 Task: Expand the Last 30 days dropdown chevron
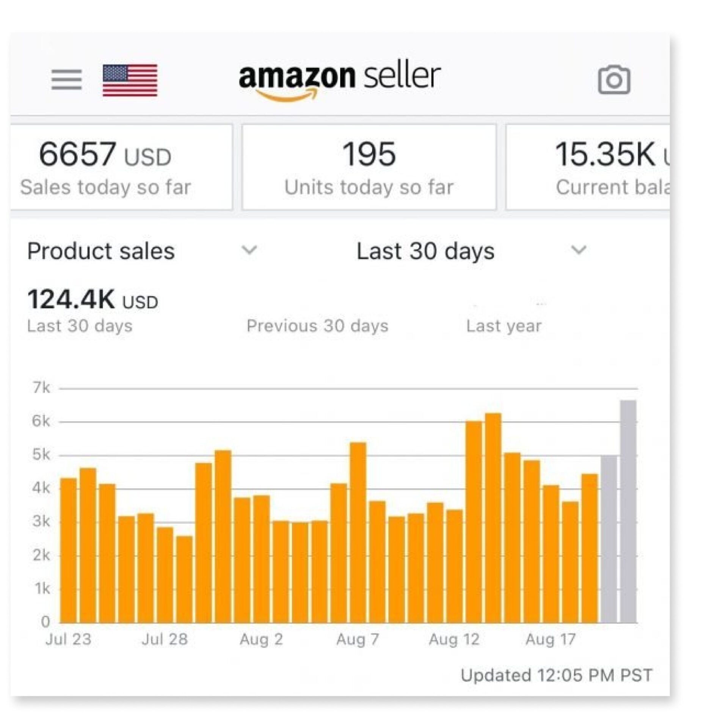(x=579, y=250)
